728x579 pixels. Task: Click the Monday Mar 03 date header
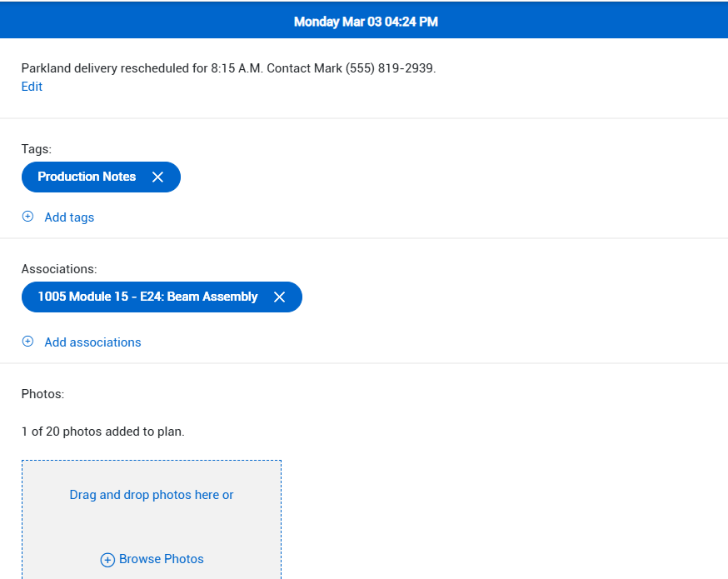(366, 22)
